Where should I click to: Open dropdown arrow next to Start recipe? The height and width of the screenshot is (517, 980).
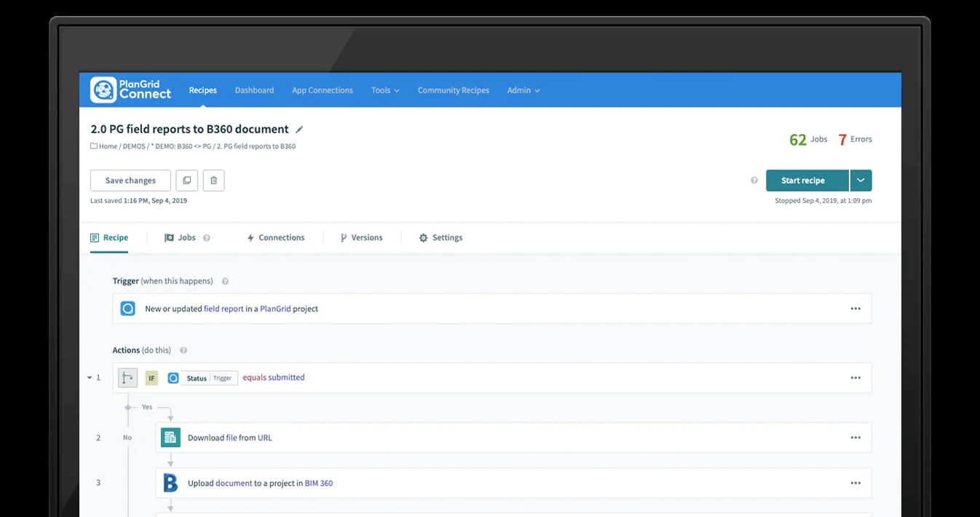(x=861, y=181)
